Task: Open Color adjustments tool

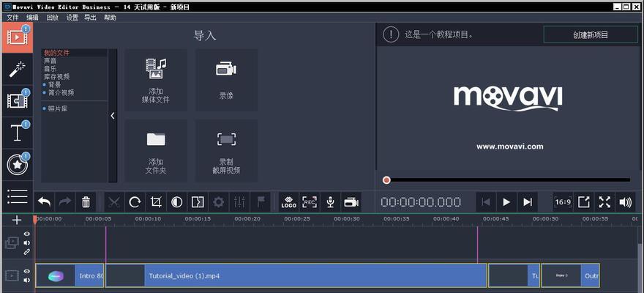Action: [x=177, y=201]
